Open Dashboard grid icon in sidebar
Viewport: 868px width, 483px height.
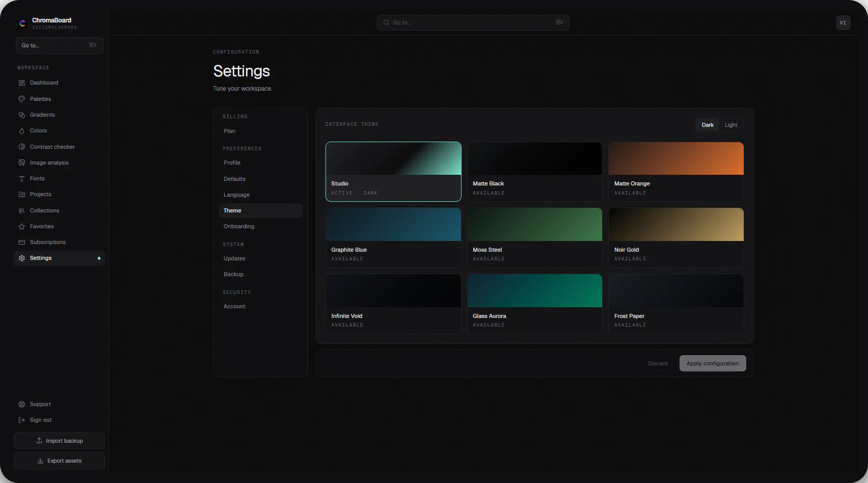[21, 83]
